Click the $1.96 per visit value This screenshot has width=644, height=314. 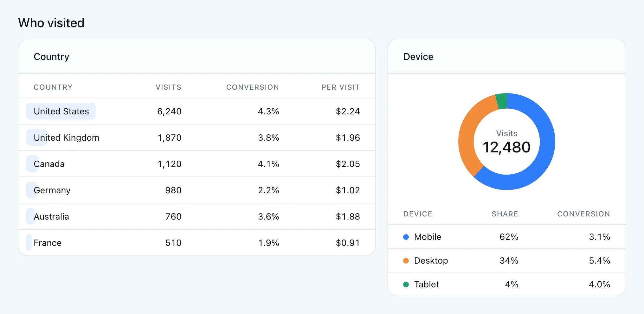coord(348,138)
